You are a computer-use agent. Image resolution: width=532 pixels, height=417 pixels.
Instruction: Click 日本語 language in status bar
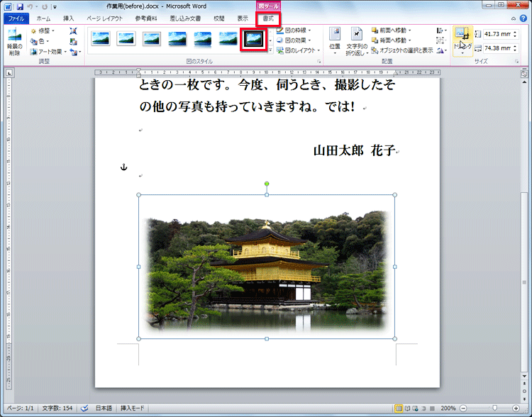104,408
